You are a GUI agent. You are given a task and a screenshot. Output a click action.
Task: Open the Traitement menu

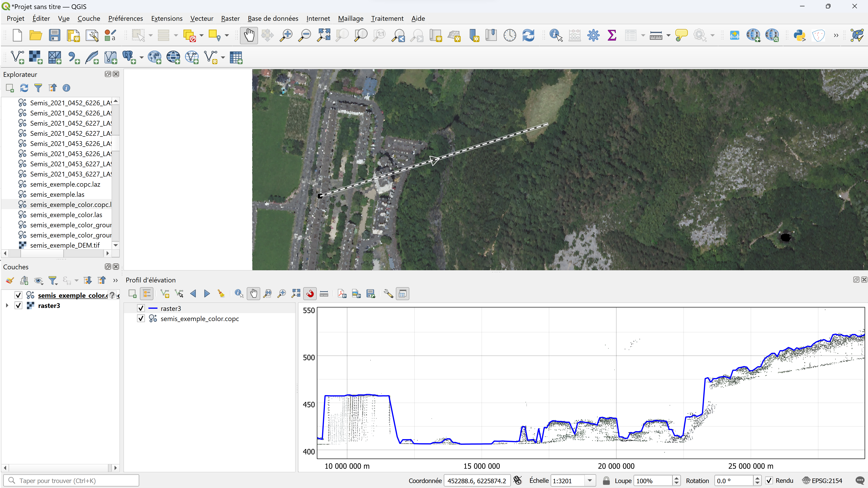point(387,19)
